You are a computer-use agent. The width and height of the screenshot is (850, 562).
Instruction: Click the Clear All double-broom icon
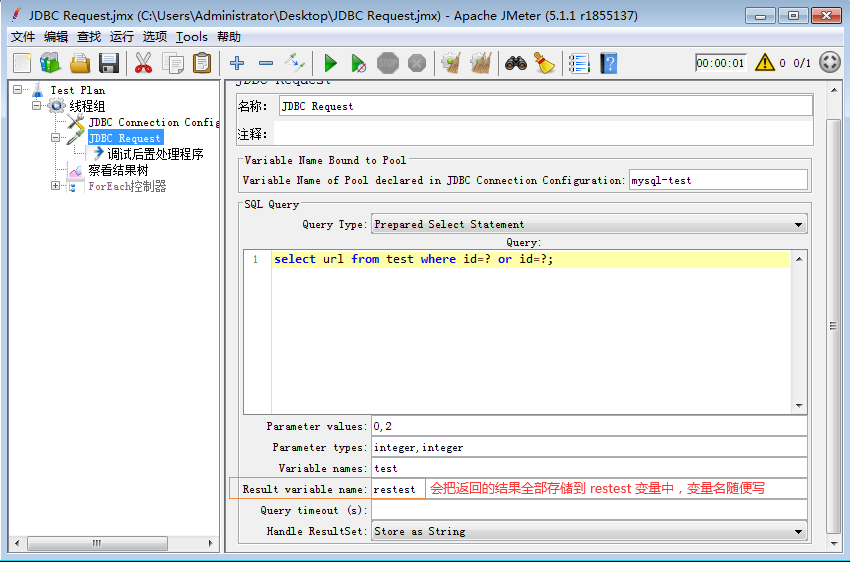pyautogui.click(x=480, y=63)
